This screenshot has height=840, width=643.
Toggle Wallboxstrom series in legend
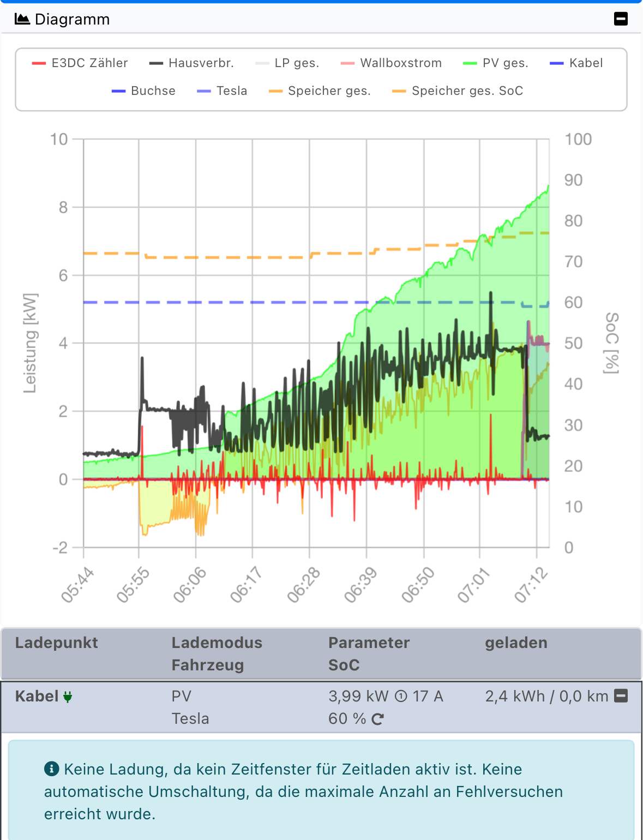(391, 63)
